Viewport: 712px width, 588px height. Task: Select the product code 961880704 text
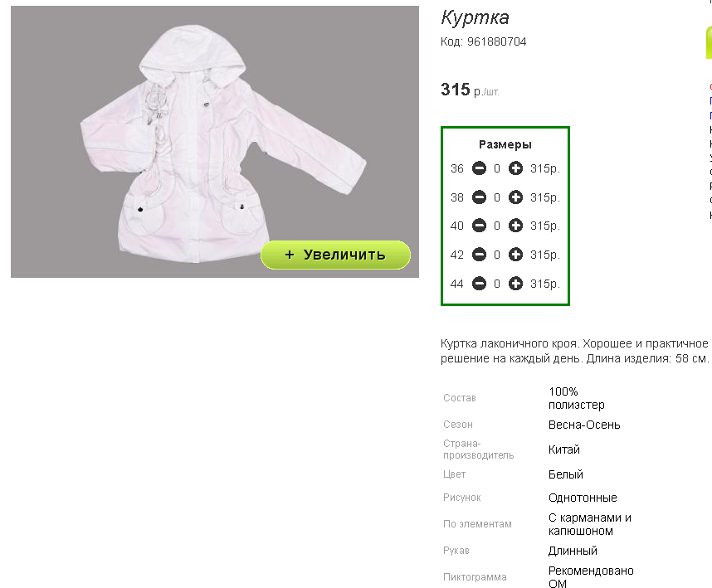pos(497,41)
